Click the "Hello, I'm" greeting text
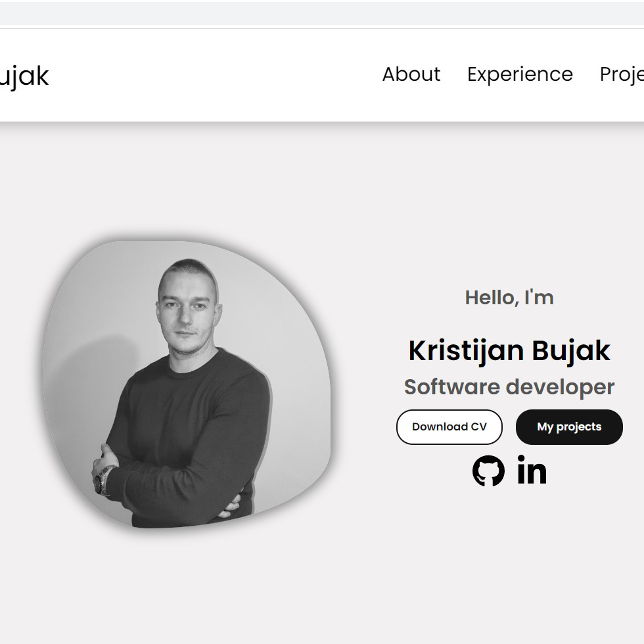 pos(509,297)
